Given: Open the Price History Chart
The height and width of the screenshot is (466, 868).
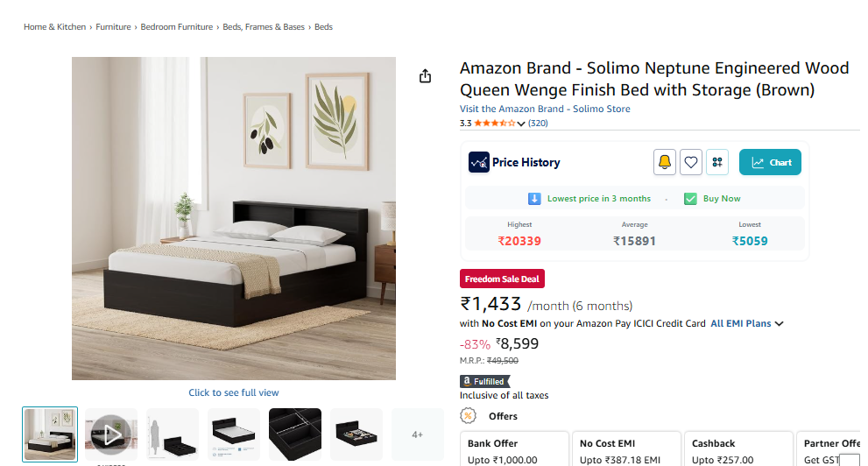Looking at the screenshot, I should pos(770,162).
